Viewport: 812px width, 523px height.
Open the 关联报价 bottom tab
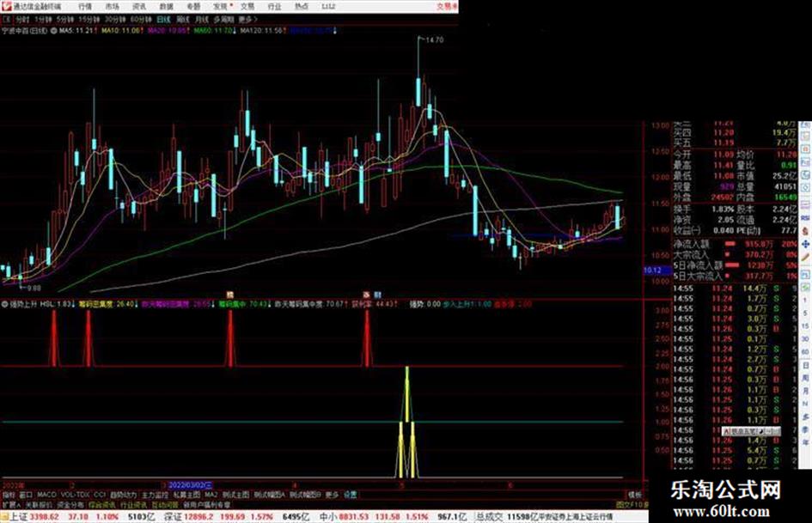(x=39, y=504)
